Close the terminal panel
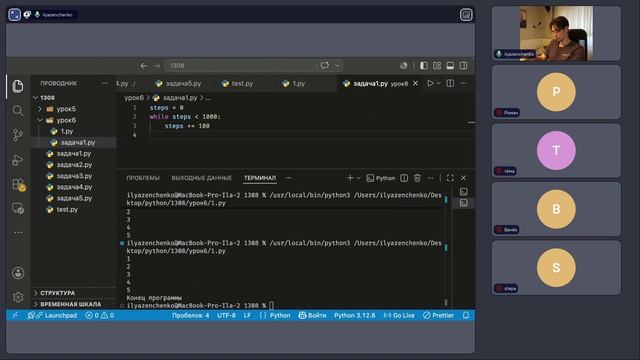 click(463, 178)
